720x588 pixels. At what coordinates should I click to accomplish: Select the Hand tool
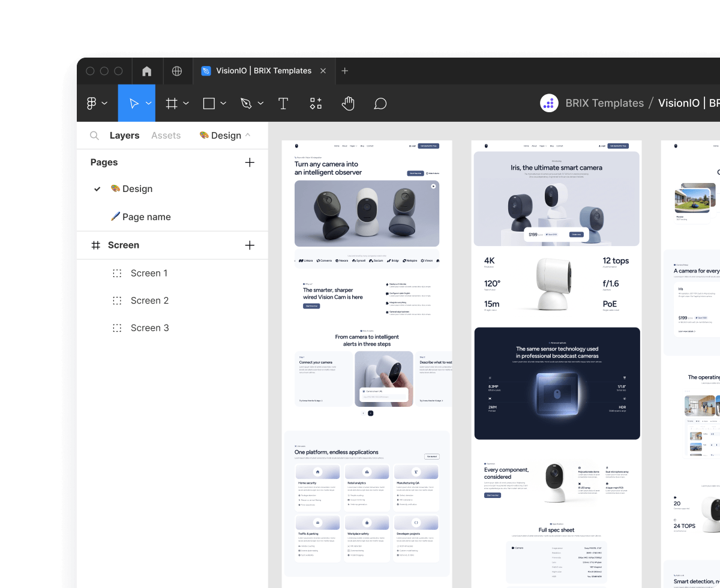point(348,103)
